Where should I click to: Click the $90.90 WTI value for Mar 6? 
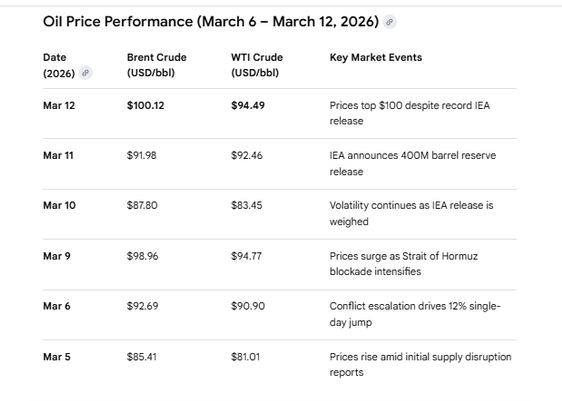[x=248, y=306]
